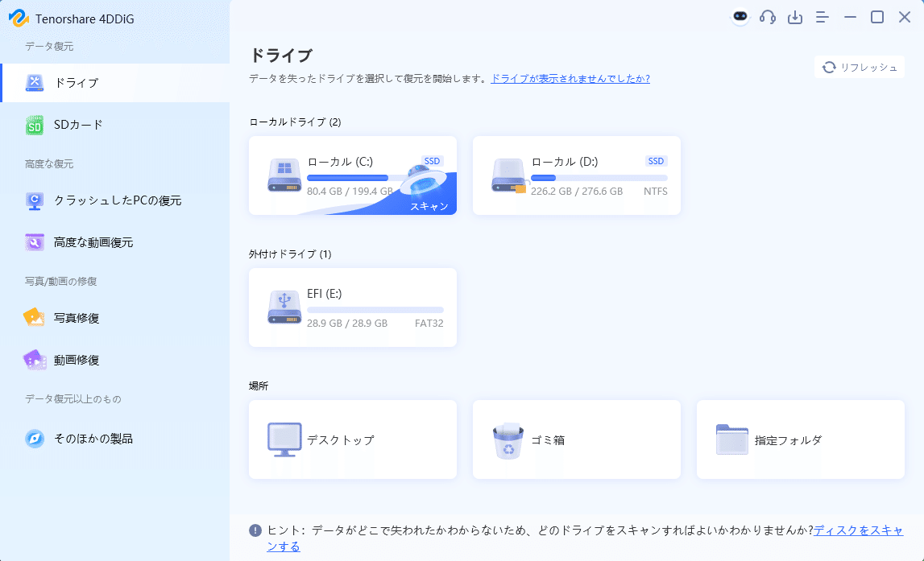
Task: Click the EFI drive usage progress bar
Action: (375, 310)
